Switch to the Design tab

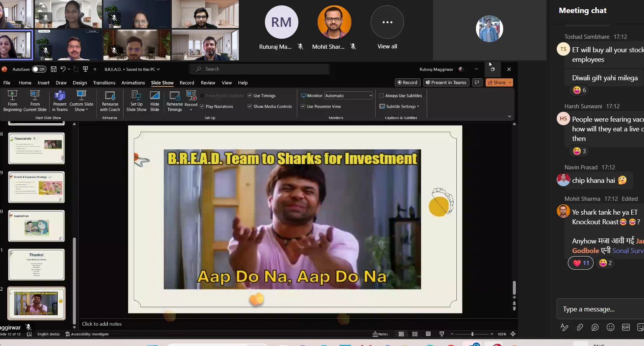[x=80, y=83]
